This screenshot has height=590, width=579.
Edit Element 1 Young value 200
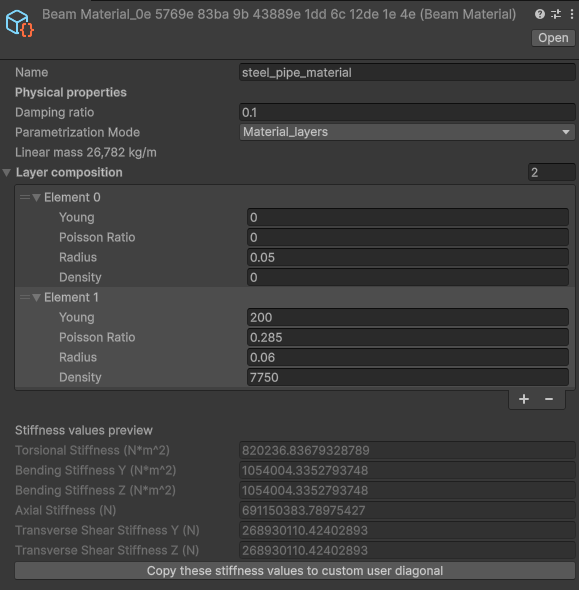(x=408, y=317)
